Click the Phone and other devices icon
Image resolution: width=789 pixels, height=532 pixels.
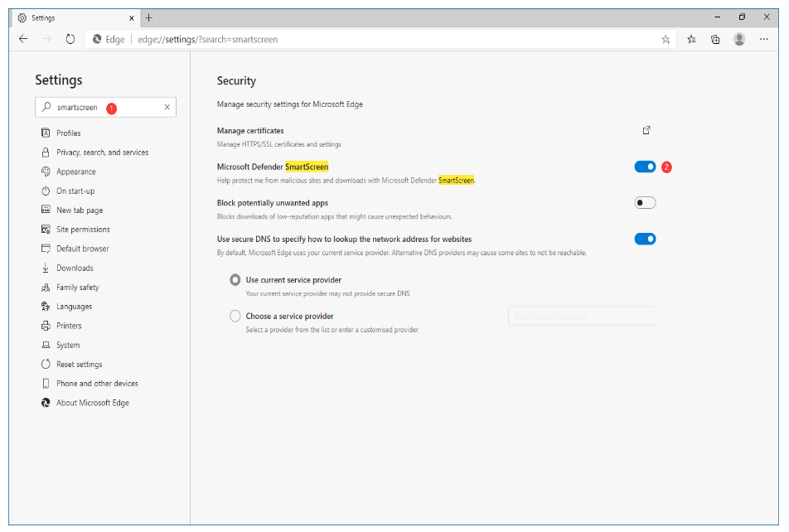pos(46,383)
